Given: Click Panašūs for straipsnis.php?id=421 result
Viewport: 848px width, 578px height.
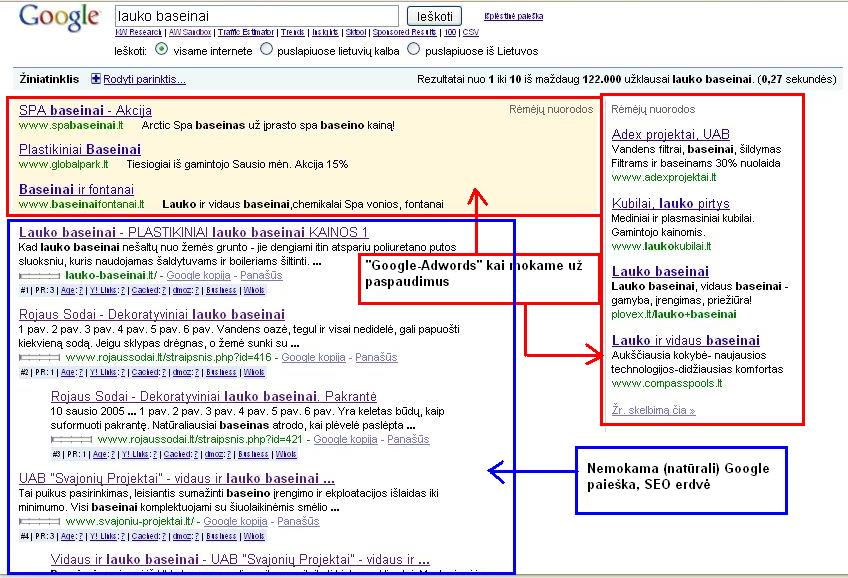Looking at the screenshot, I should [408, 440].
